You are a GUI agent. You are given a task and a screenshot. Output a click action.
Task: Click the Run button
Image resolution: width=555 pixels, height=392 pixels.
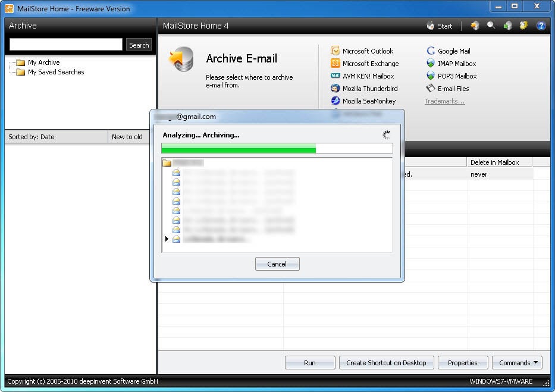click(x=310, y=363)
